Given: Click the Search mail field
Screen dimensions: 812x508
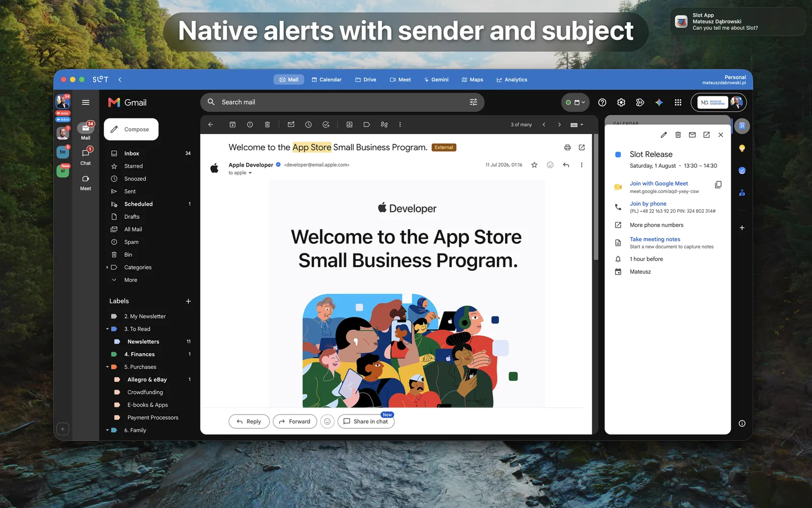Looking at the screenshot, I should point(343,102).
